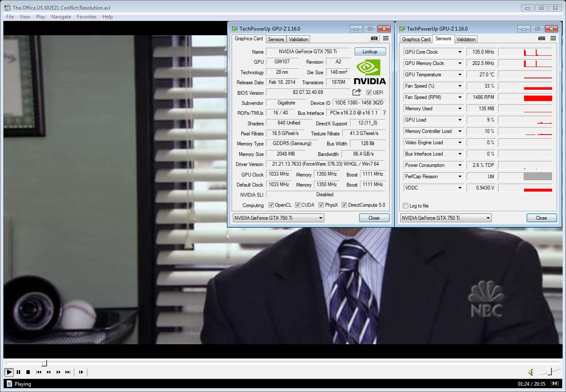Expand the PerfCap Reason sensor dropdown
The height and width of the screenshot is (392, 566).
point(460,177)
